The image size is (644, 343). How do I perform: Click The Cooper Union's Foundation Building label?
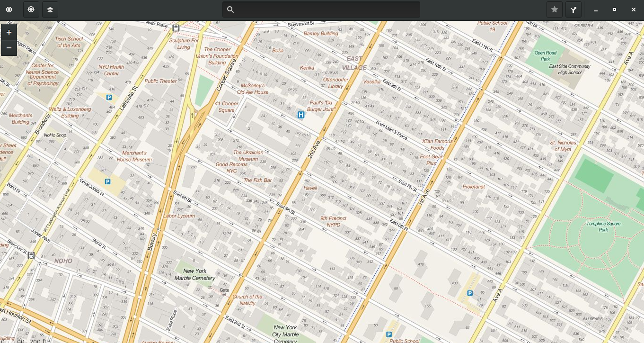pos(217,56)
